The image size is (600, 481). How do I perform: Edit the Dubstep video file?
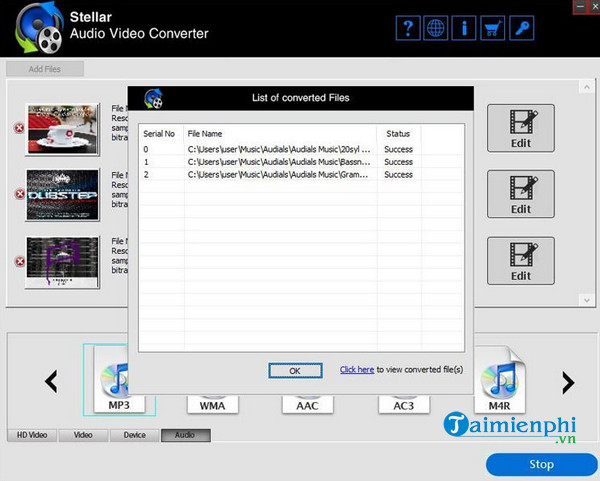coord(521,194)
